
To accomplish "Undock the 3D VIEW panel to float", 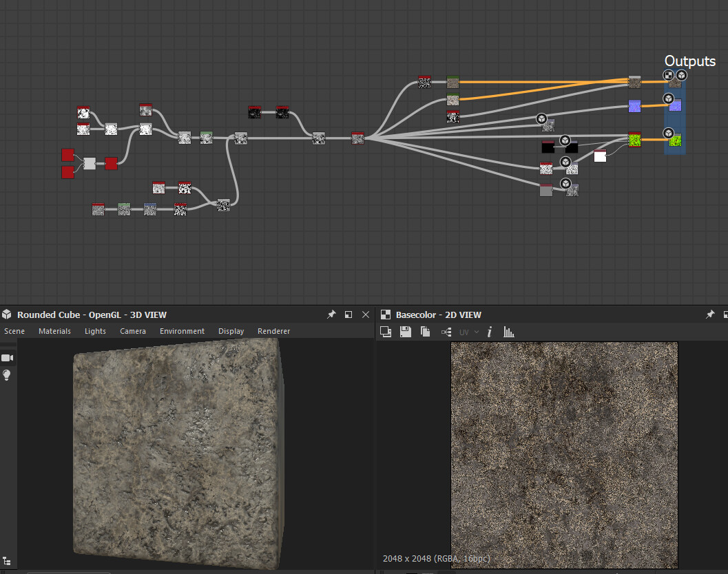I will click(x=349, y=315).
